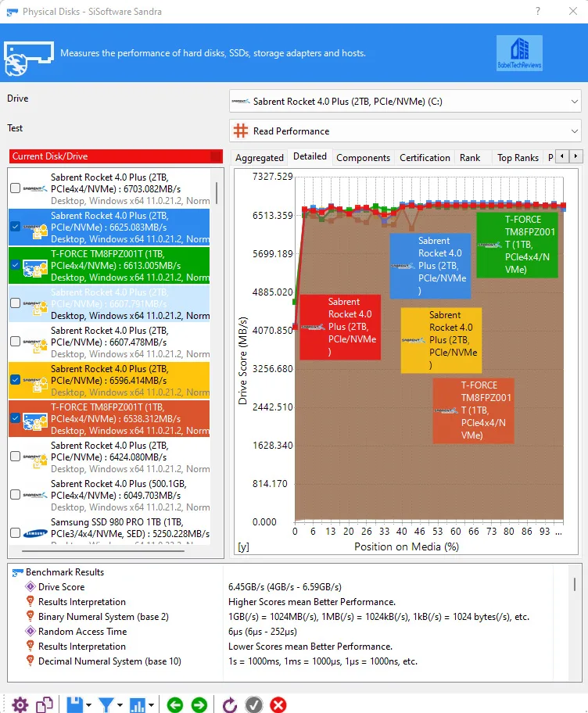Click the diamond icon beside Random Access Time

click(x=30, y=631)
